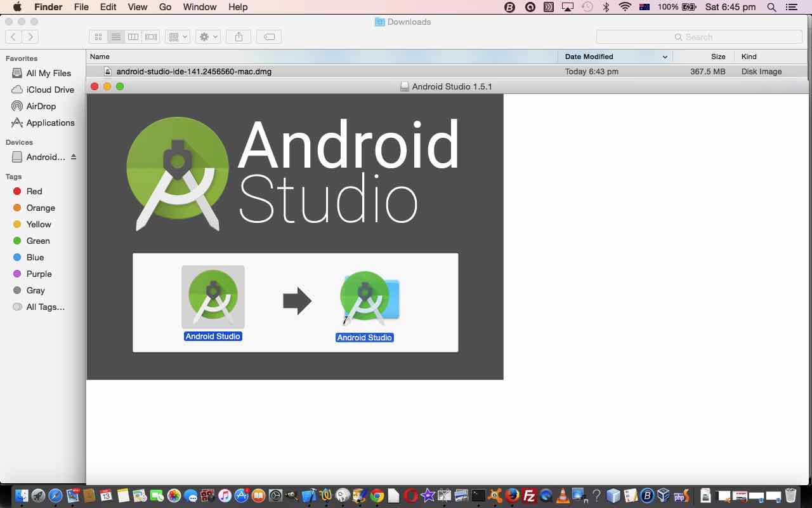Launch Firefox from the Dock

pyautogui.click(x=512, y=495)
